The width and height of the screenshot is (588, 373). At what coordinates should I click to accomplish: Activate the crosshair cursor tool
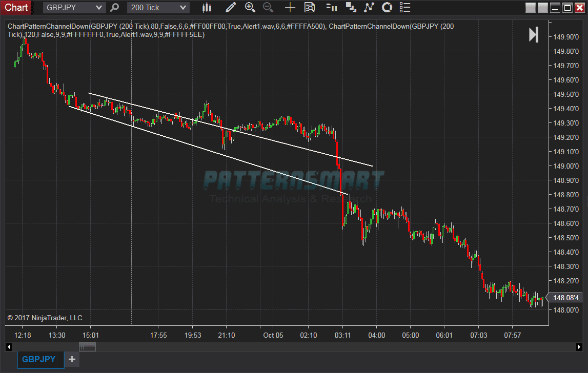click(x=290, y=7)
